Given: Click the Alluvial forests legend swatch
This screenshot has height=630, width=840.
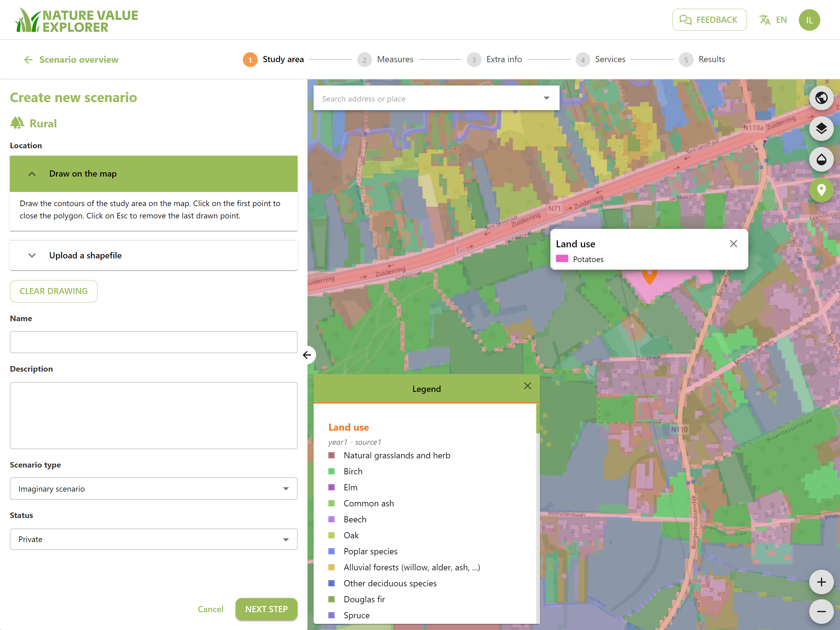Looking at the screenshot, I should click(331, 567).
